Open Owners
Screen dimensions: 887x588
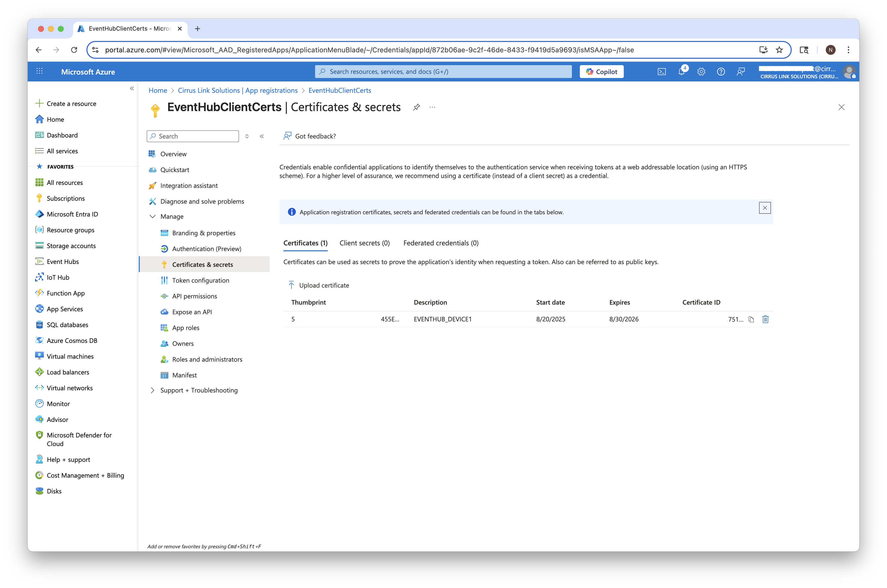183,344
